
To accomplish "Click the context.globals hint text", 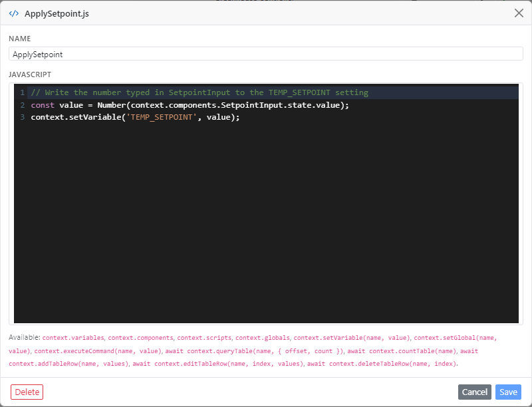I will click(263, 338).
